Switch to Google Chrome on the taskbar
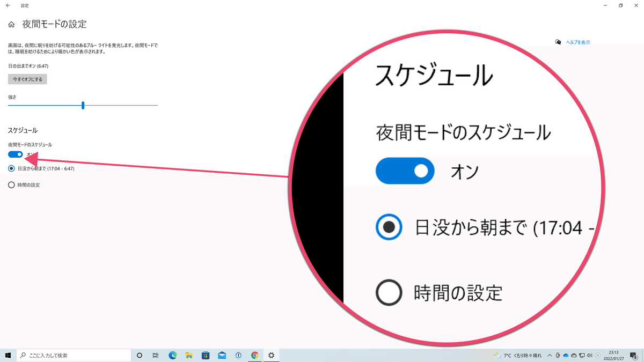The image size is (644, 362). click(255, 355)
